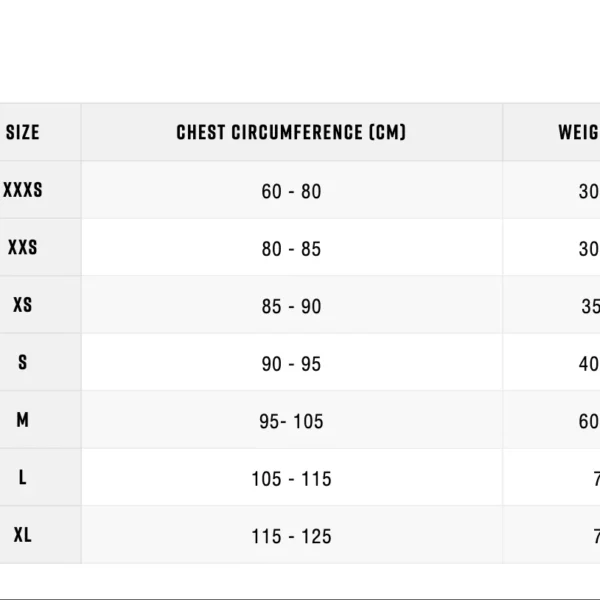Image resolution: width=600 pixels, height=600 pixels.
Task: Select the L size cell
Action: (x=23, y=478)
